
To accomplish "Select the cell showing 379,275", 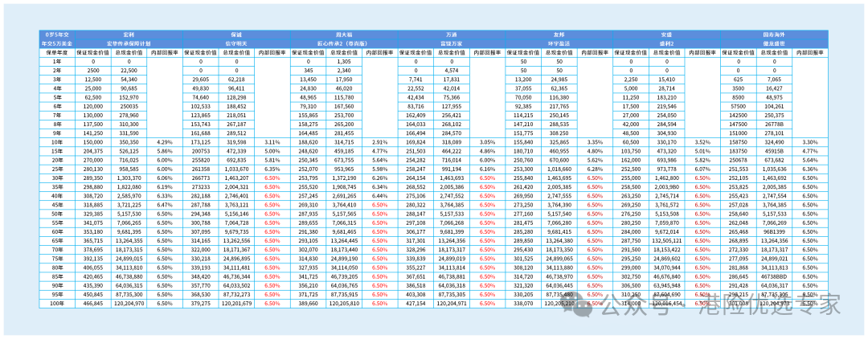I will click(x=201, y=303).
